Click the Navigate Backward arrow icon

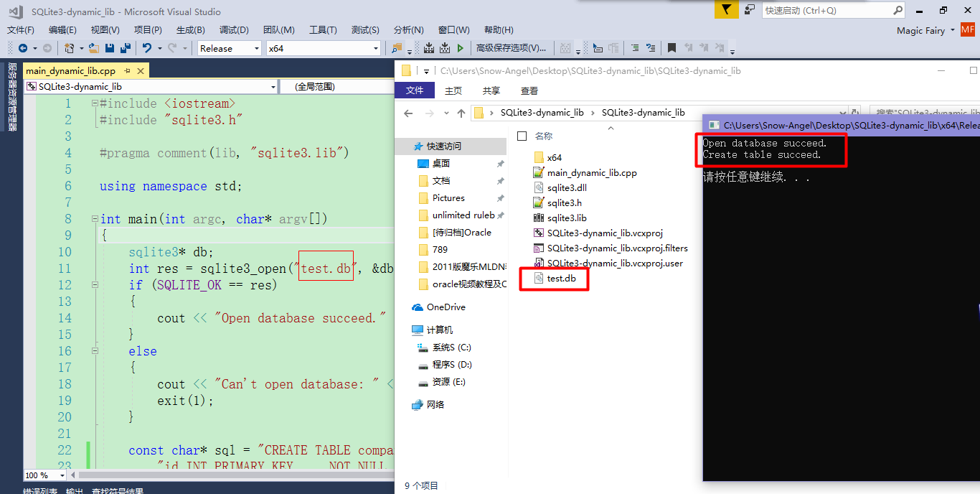tap(24, 48)
